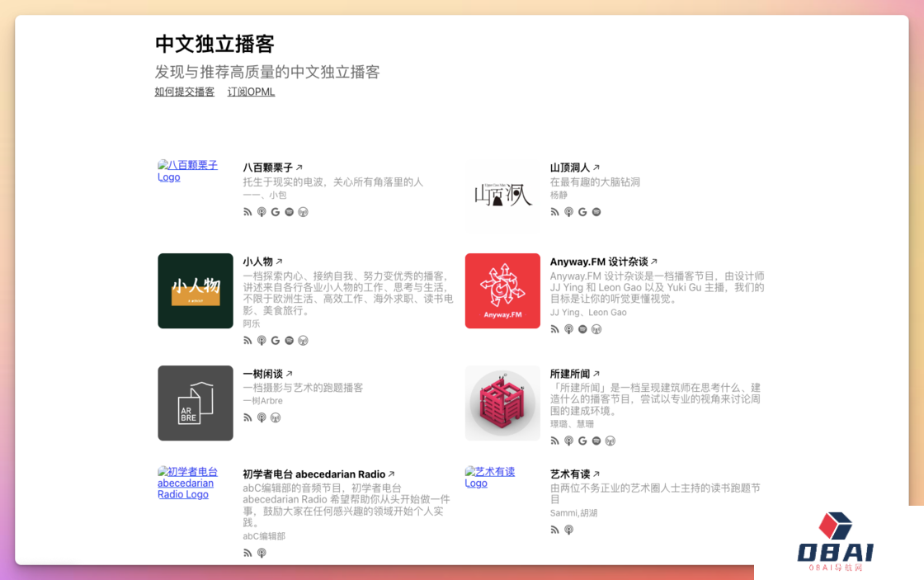This screenshot has width=924, height=580.
Task: Open 山顶洞人 on Google Podcasts
Action: click(x=582, y=212)
